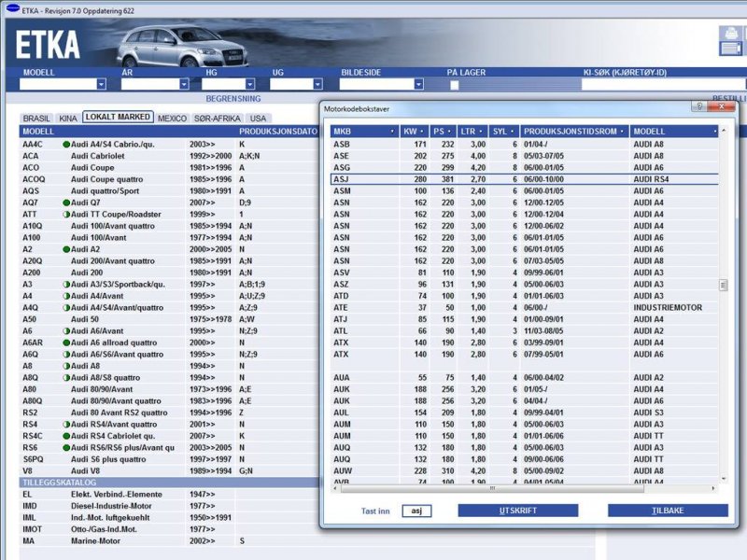
Task: Switch to the BRASIL market tab
Action: click(36, 119)
